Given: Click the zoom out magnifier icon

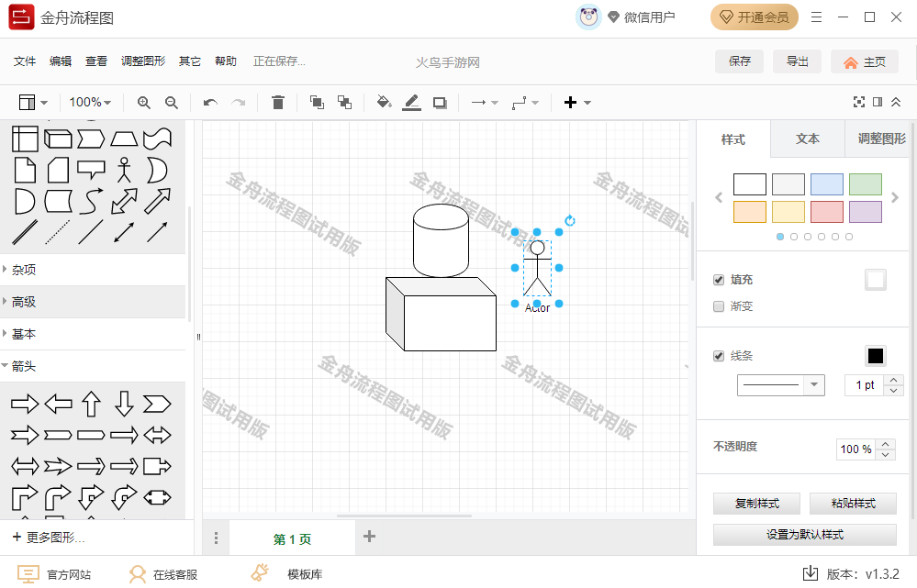Looking at the screenshot, I should (x=172, y=103).
